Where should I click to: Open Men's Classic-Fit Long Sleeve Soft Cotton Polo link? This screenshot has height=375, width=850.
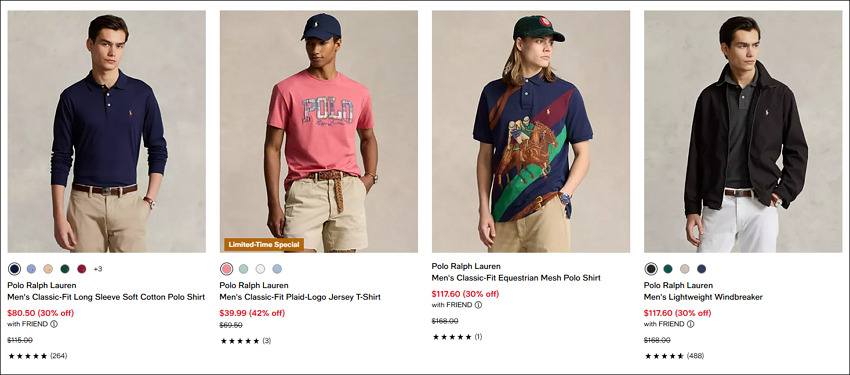tap(106, 297)
